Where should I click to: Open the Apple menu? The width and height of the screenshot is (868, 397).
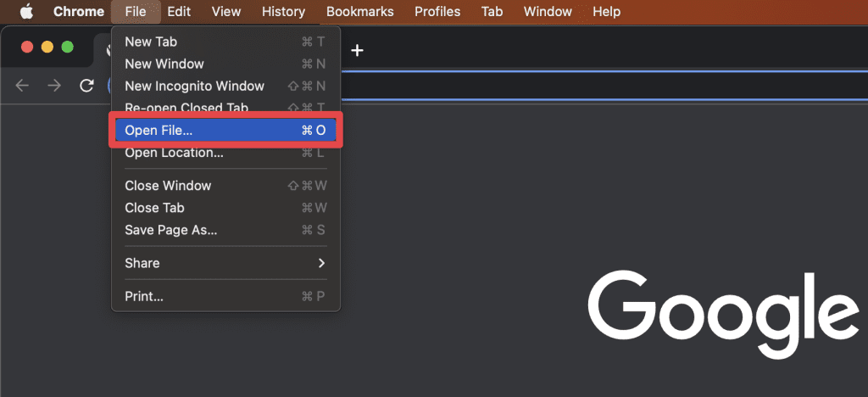click(x=26, y=12)
